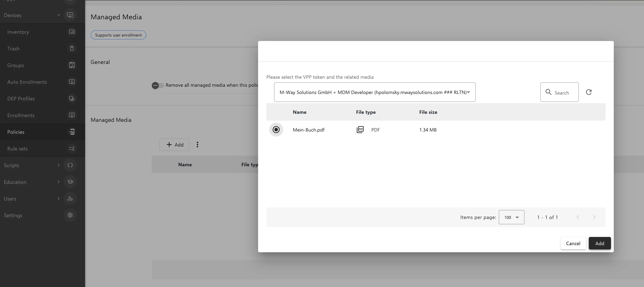Open the three-dot menu next to Add

(x=197, y=145)
